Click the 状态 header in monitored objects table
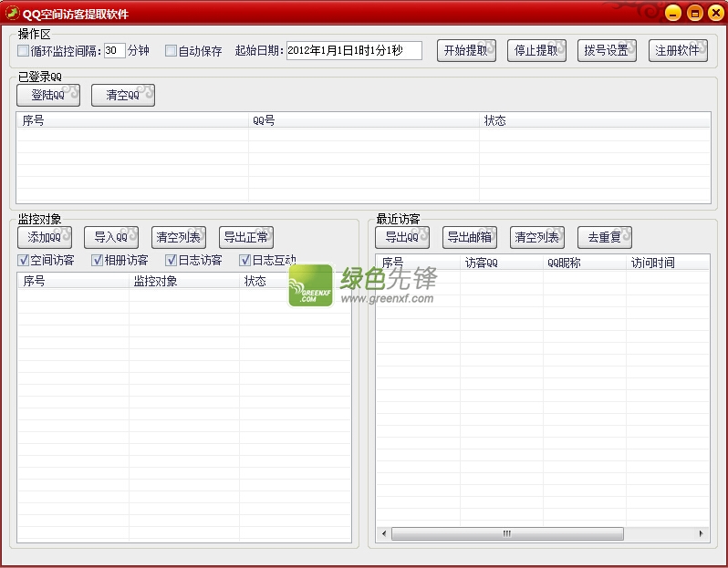This screenshot has width=728, height=568. click(x=295, y=281)
